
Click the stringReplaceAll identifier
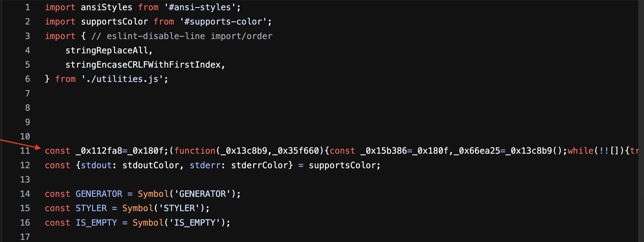pos(107,51)
